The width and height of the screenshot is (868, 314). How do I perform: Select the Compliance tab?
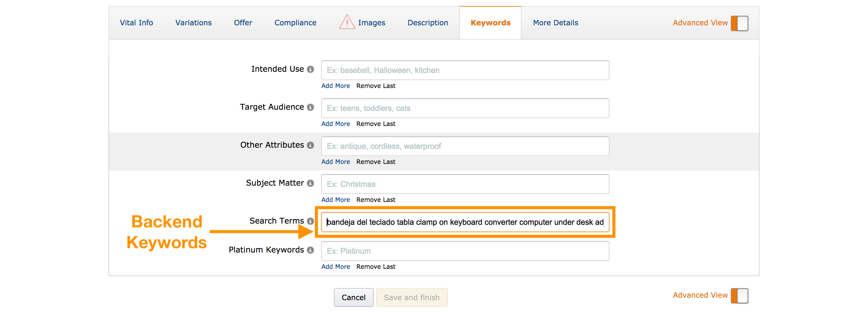pos(295,23)
